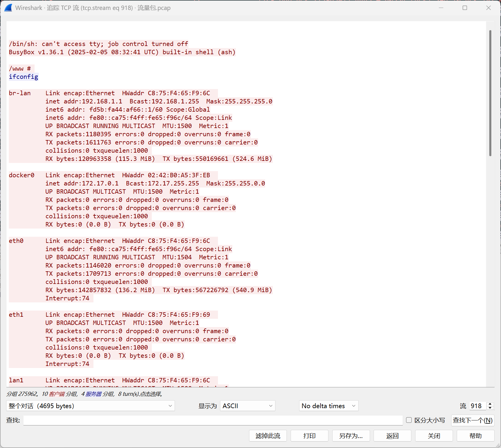Click the 另存为… save as button
Image resolution: width=501 pixels, height=448 pixels.
tap(351, 436)
